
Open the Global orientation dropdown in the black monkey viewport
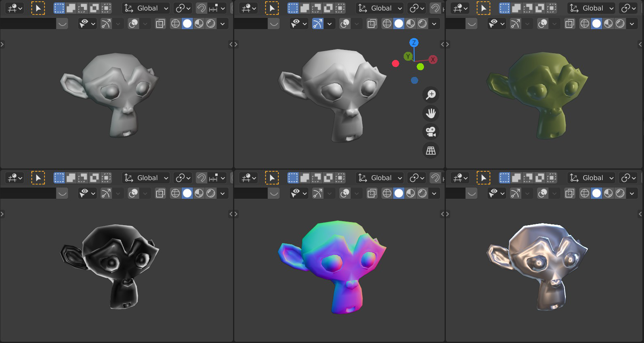[146, 178]
